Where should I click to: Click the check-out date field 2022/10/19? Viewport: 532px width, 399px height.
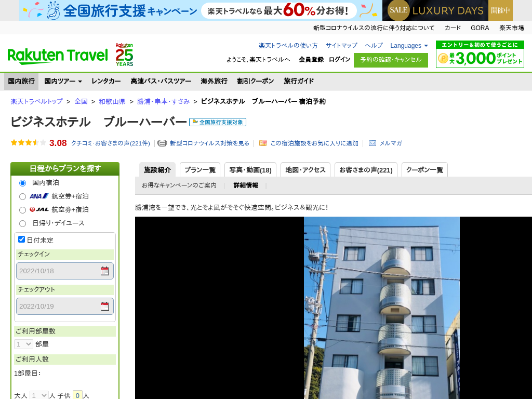pos(65,306)
